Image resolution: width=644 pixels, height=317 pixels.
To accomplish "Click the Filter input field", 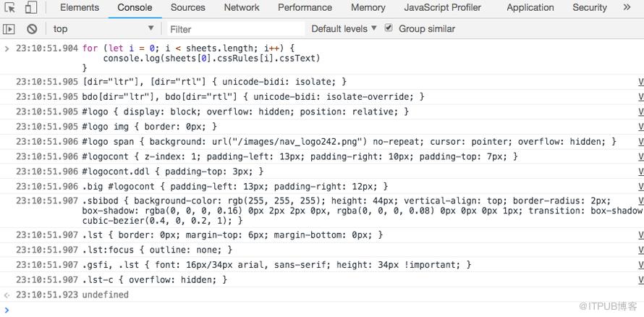I will pos(236,29).
